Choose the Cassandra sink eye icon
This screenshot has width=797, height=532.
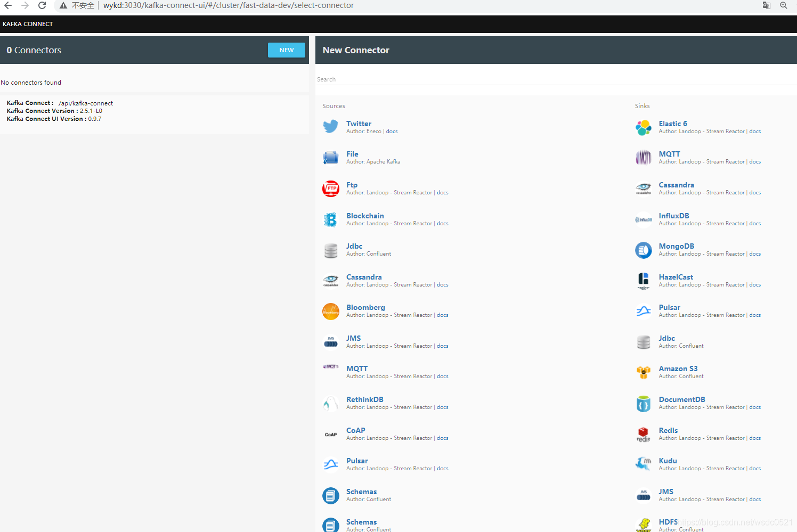[x=644, y=189]
